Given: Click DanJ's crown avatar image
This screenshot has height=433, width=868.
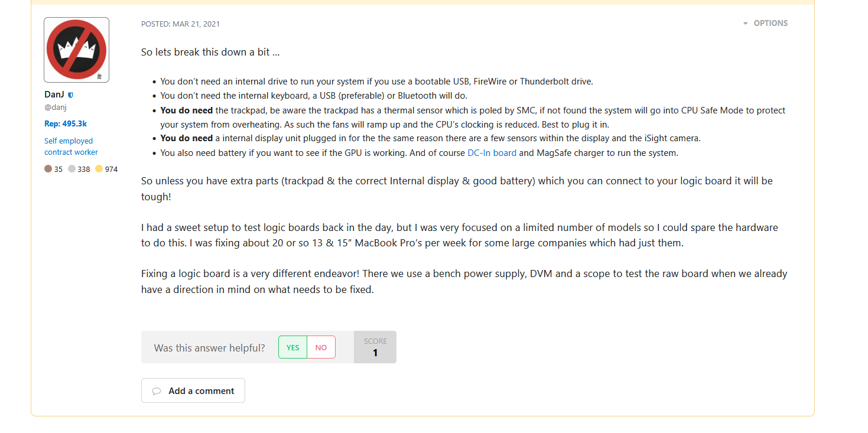Looking at the screenshot, I should click(x=76, y=50).
